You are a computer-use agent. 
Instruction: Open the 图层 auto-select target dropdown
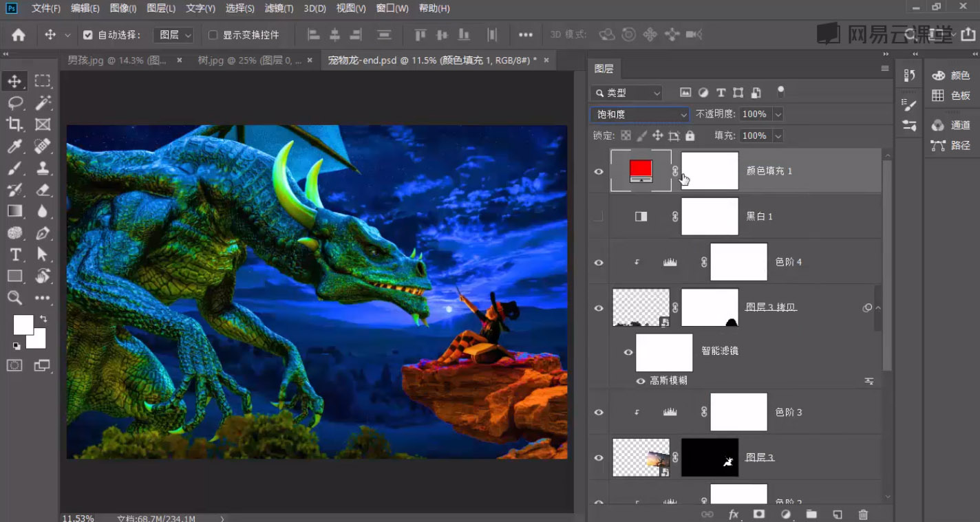175,35
